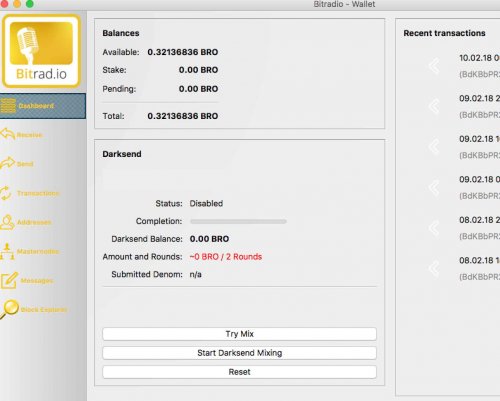
Task: Click the green macOS zoom window button
Action: pos(30,4)
